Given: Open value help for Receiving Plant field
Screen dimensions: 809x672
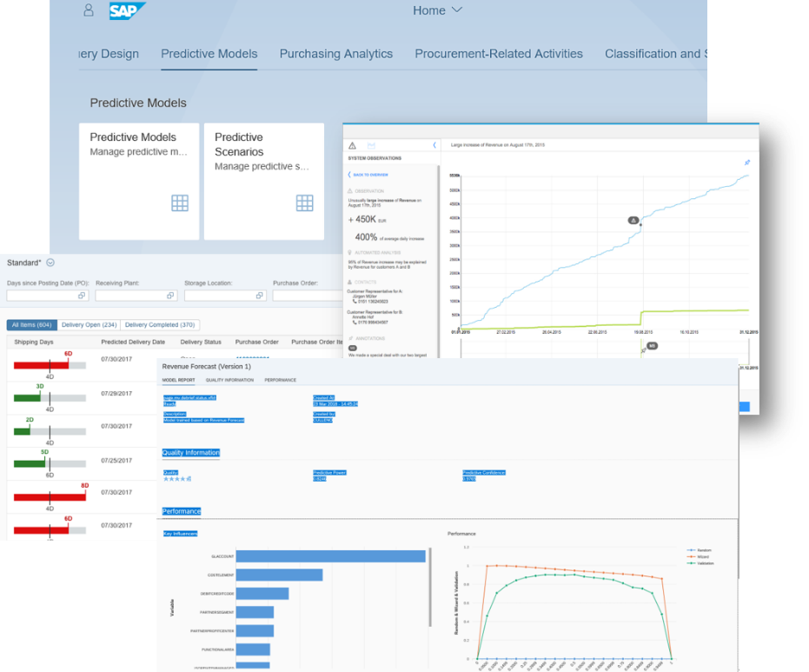Looking at the screenshot, I should [x=171, y=296].
